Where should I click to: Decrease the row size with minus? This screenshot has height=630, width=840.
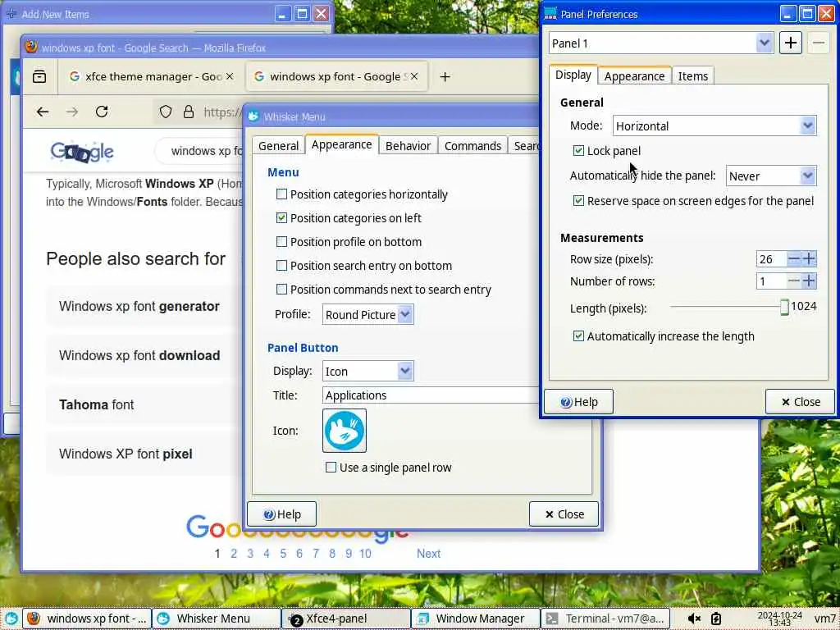[794, 259]
